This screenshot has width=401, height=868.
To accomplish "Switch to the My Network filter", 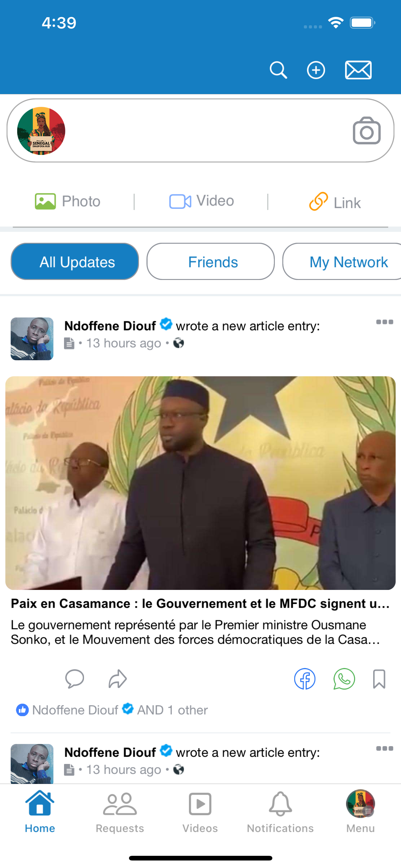I will 342,262.
